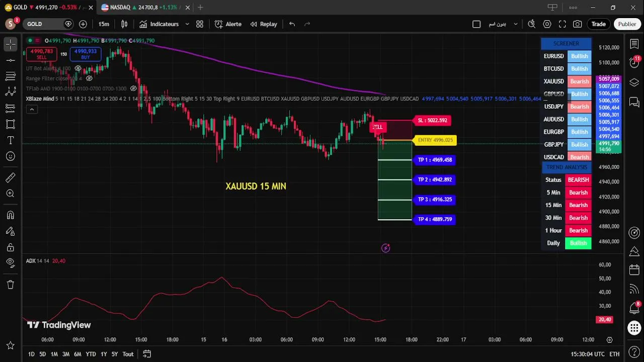Image resolution: width=644 pixels, height=362 pixels.
Task: Hide all drawings with eye icon
Action: (x=10, y=263)
